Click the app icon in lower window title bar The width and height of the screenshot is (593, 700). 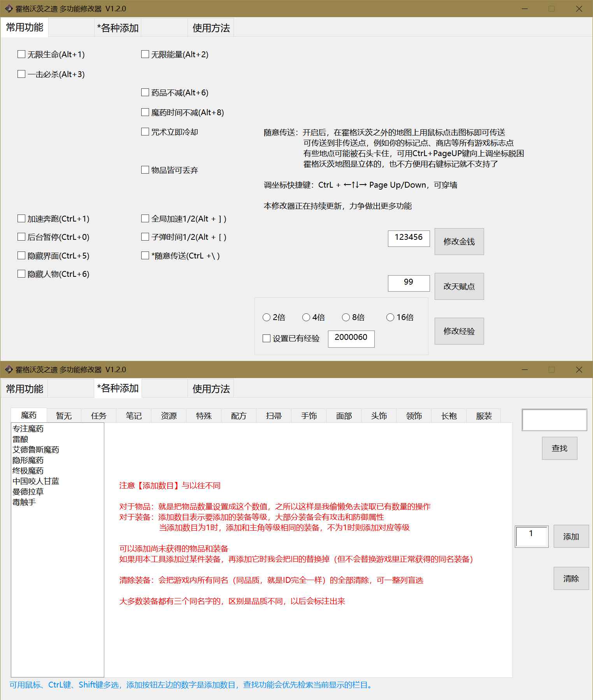tap(9, 369)
